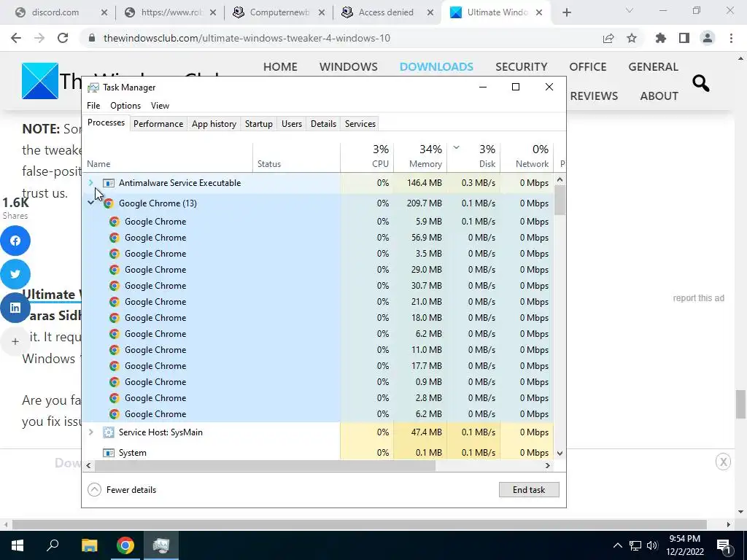
Task: Select the Chrome process using 56.9 MB
Action: (x=318, y=238)
